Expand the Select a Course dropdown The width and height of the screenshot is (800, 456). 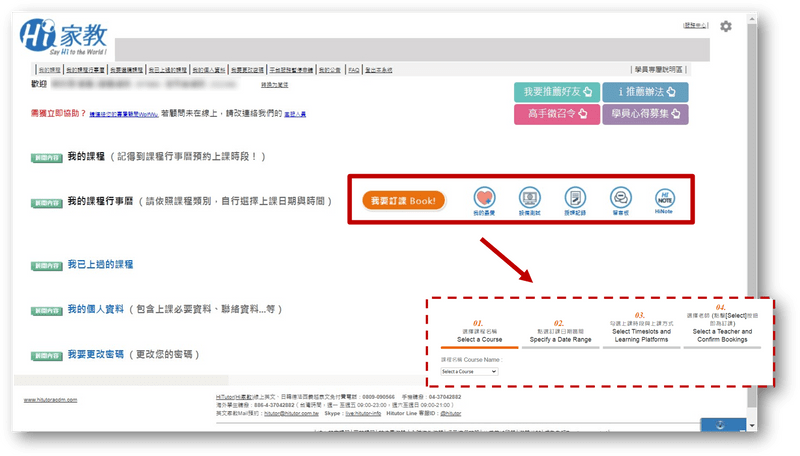(469, 371)
